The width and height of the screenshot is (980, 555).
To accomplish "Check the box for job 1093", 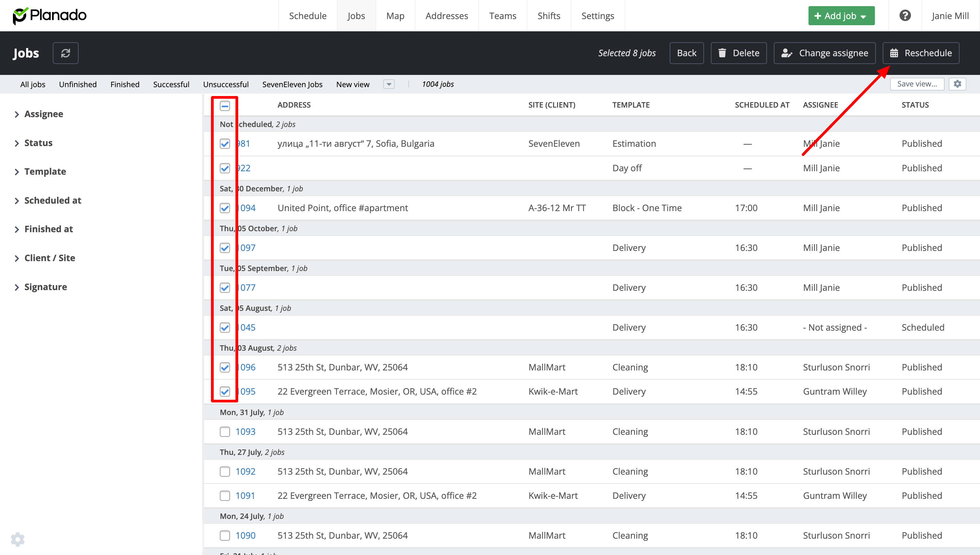I will point(225,431).
